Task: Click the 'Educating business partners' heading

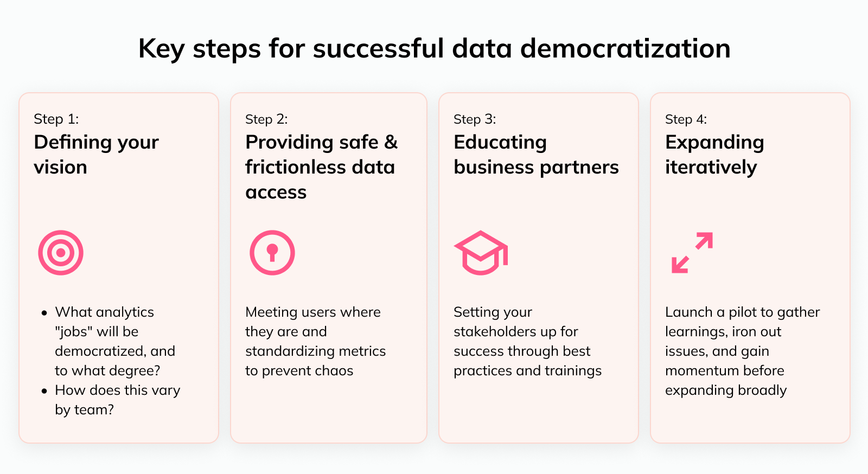Action: click(x=536, y=155)
